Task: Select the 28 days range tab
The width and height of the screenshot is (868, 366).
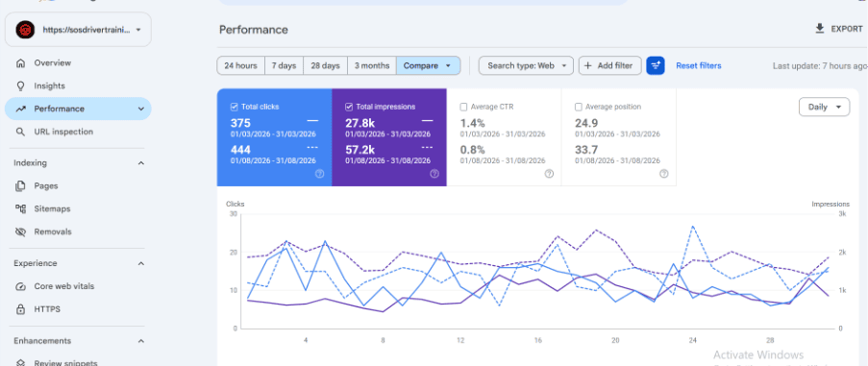Action: [x=326, y=65]
